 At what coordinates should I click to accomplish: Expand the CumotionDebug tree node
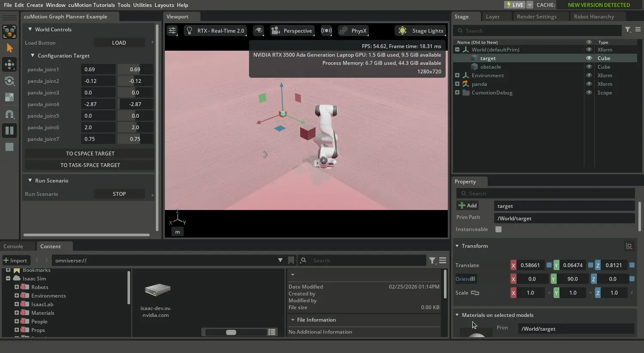pos(457,93)
